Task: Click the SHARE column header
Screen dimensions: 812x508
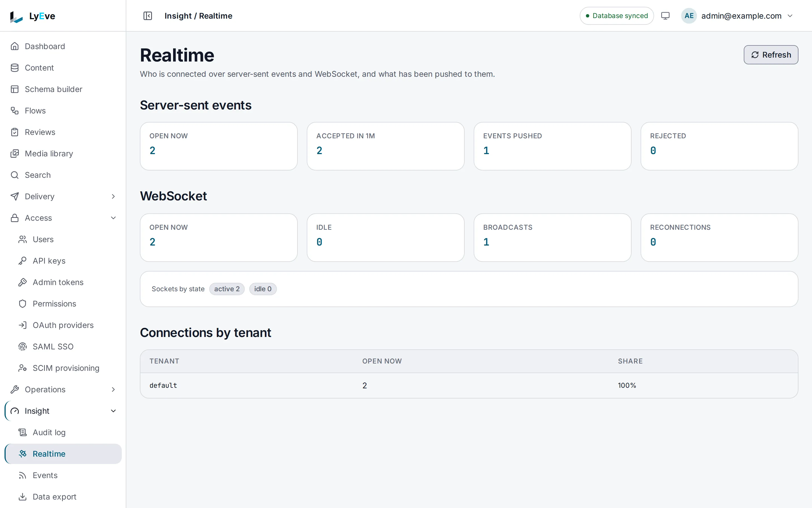Action: point(630,361)
